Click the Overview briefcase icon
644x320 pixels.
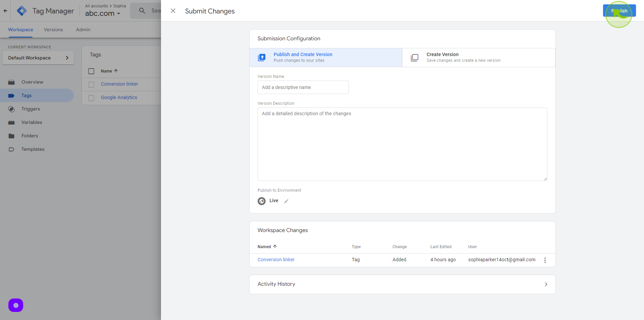(x=11, y=82)
